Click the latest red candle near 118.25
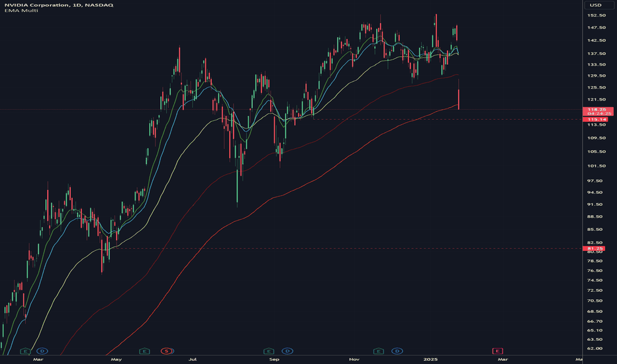617x364 pixels. point(459,99)
